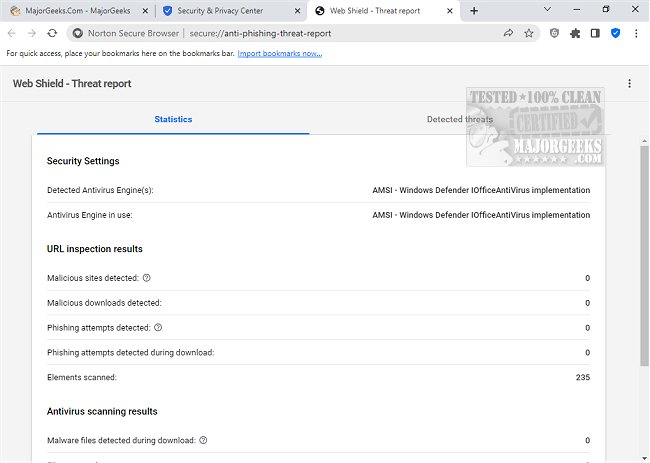Restore down the browser window
Screen dimensions: 650x463
coord(606,9)
